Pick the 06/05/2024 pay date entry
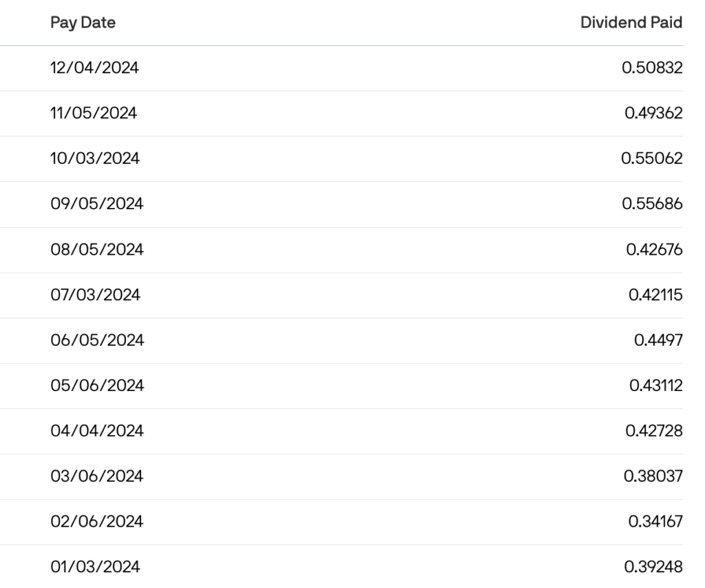The width and height of the screenshot is (705, 588). 96,341
